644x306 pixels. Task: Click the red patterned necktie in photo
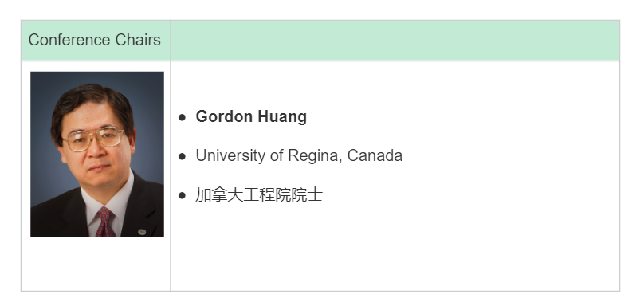pyautogui.click(x=105, y=222)
